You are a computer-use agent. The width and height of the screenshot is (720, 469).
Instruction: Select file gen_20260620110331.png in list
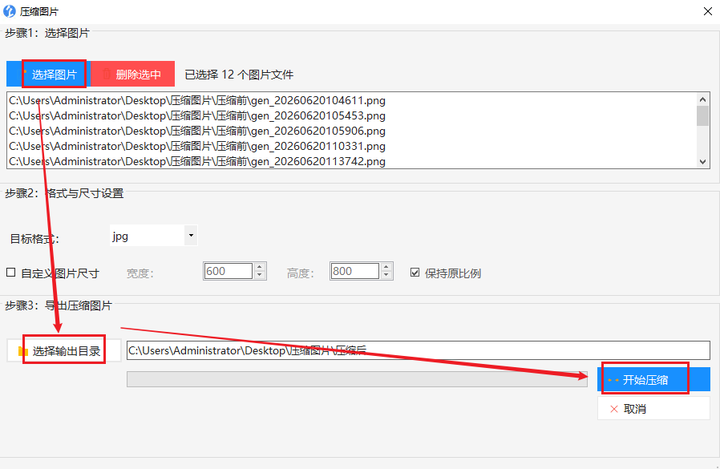[x=353, y=146]
